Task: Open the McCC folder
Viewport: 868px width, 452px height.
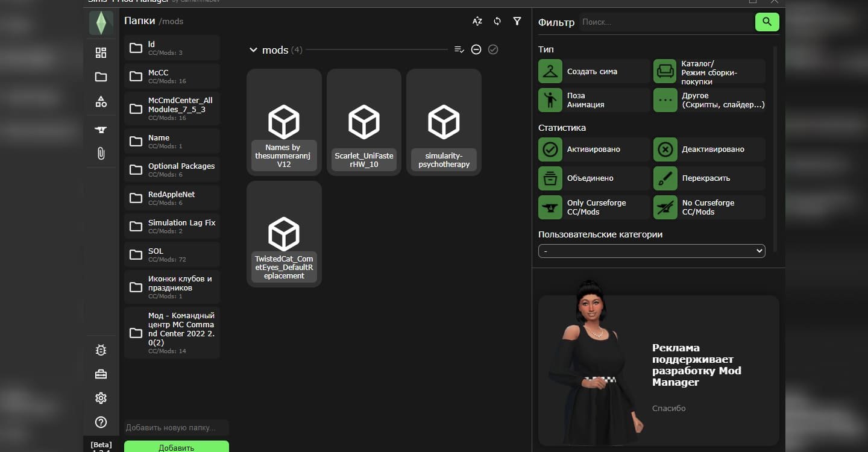Action: point(172,76)
